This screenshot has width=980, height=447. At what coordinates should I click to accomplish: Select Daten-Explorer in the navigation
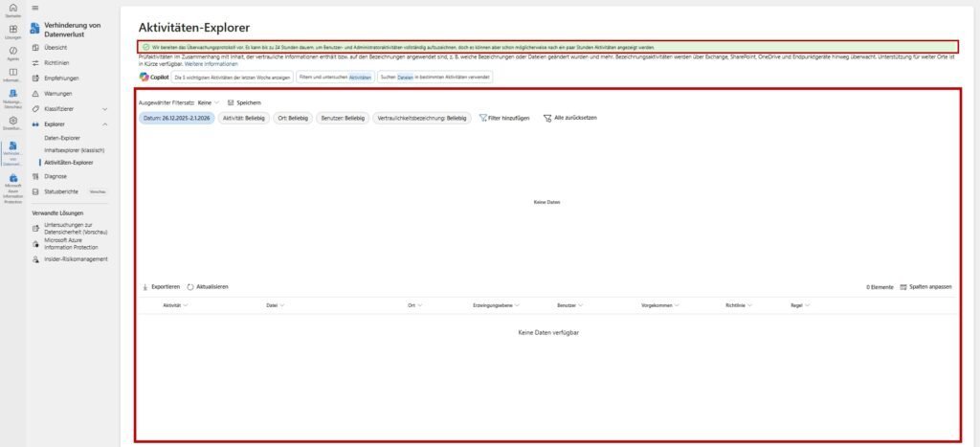pyautogui.click(x=63, y=139)
